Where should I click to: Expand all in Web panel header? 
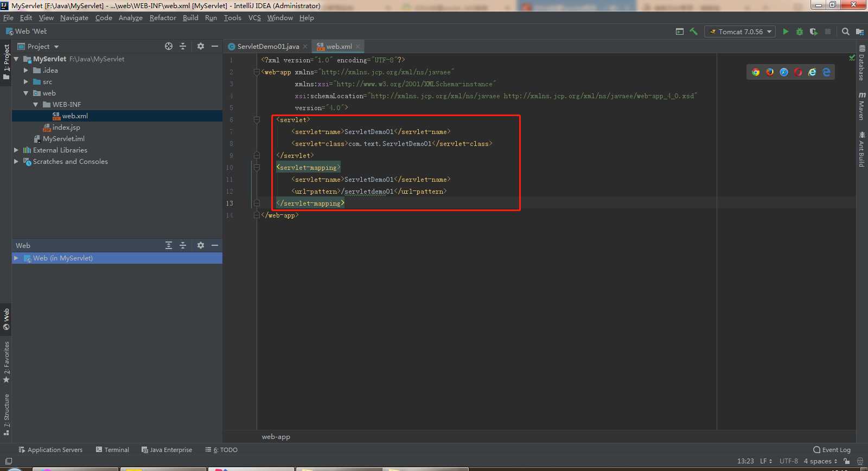click(169, 245)
